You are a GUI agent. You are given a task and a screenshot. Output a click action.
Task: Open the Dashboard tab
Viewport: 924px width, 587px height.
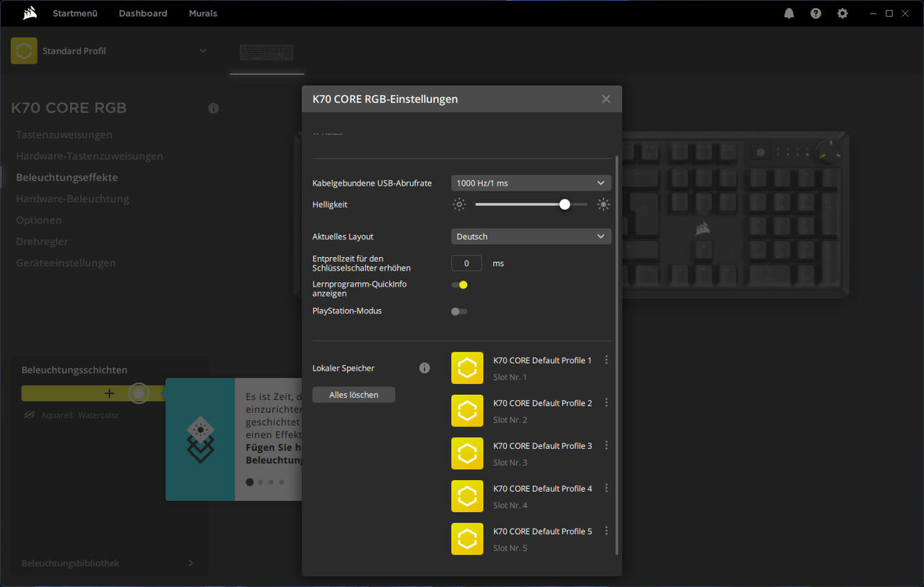(143, 13)
